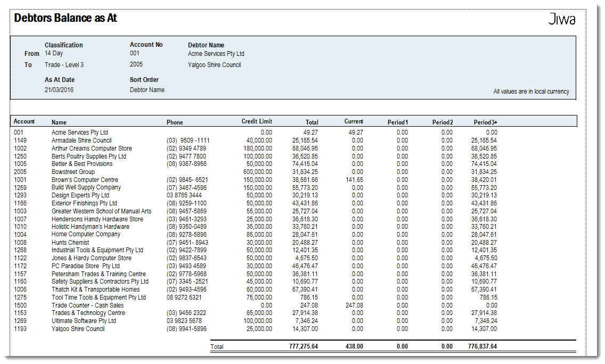The image size is (605, 364).
Task: Click the name 'Jones & Hardy Computer Store'
Action: pyautogui.click(x=92, y=258)
